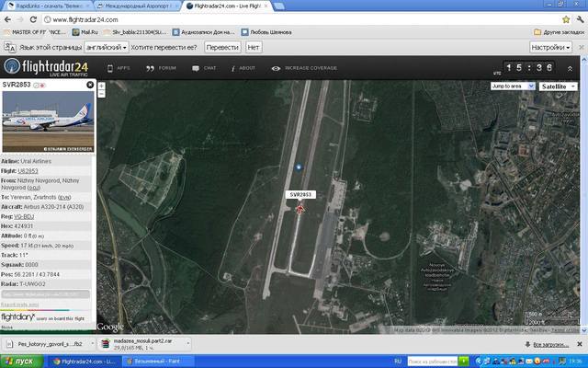
Task: Open the Mail.Ru bookmark
Action: point(85,32)
